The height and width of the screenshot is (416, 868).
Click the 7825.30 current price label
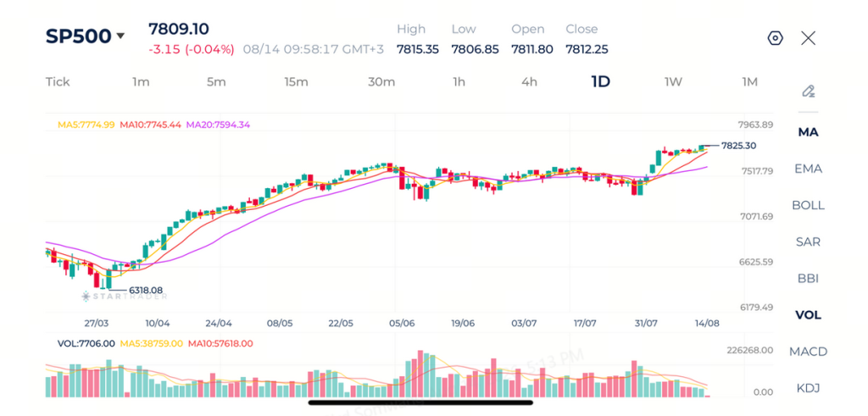click(738, 146)
